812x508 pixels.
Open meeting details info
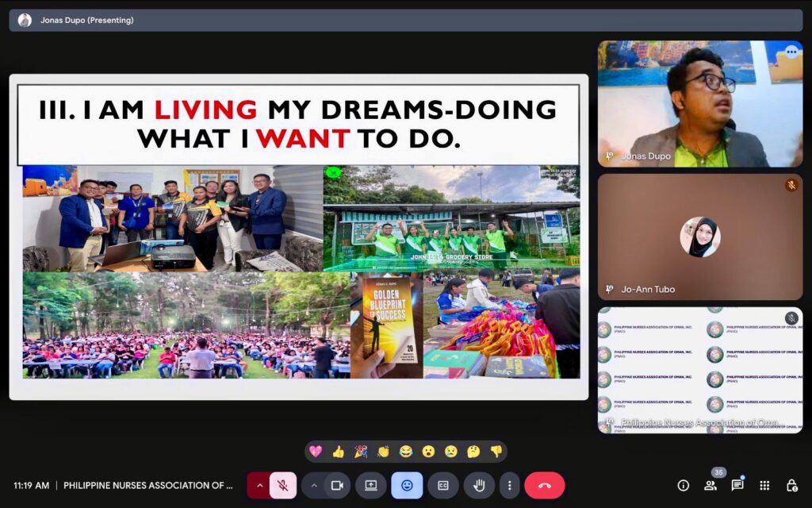(x=683, y=485)
